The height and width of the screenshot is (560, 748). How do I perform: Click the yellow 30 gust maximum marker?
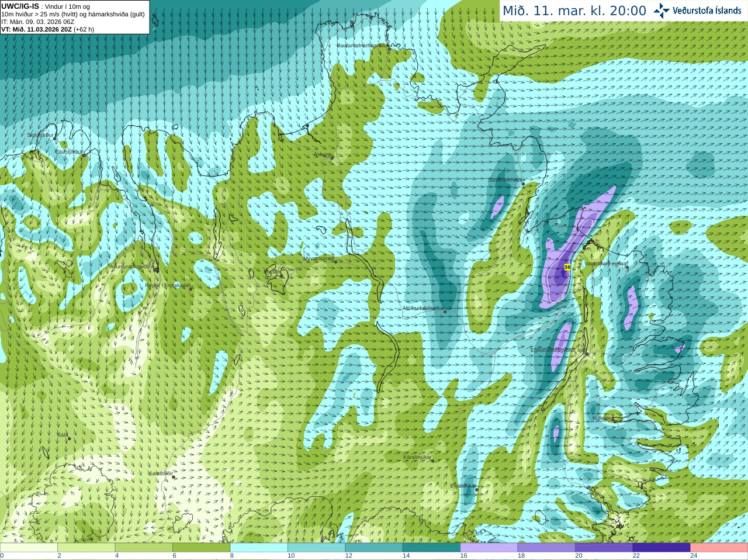coord(567,267)
